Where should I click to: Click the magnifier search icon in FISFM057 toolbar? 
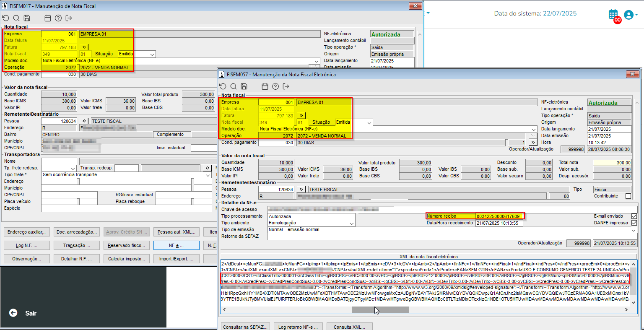pos(234,86)
